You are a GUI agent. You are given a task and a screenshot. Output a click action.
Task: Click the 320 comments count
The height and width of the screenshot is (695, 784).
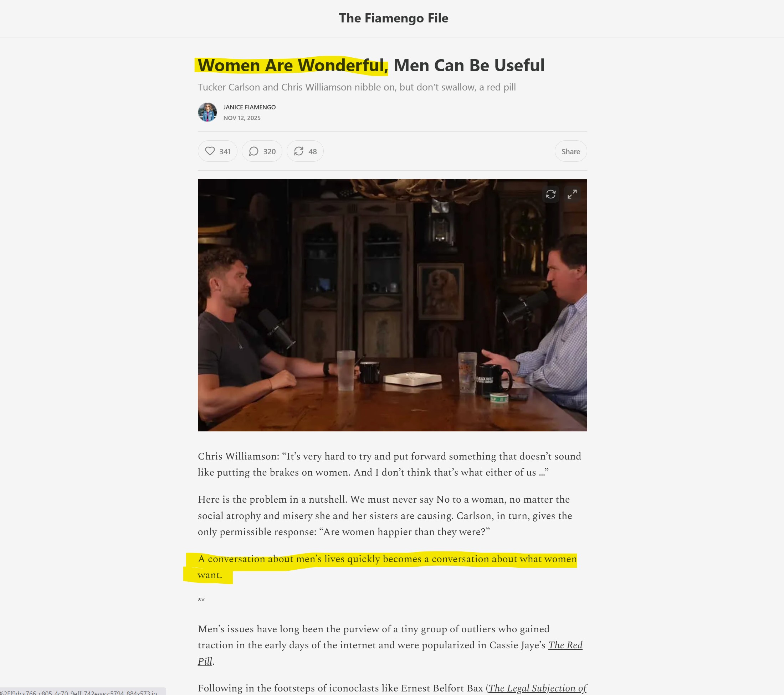pyautogui.click(x=269, y=152)
